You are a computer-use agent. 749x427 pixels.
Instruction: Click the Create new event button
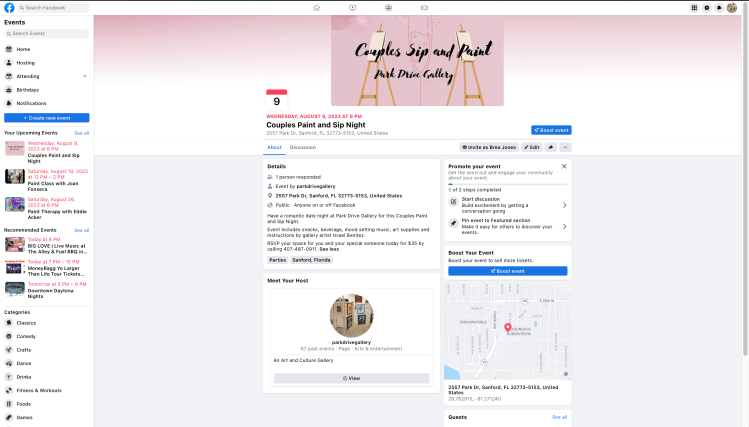(x=47, y=118)
